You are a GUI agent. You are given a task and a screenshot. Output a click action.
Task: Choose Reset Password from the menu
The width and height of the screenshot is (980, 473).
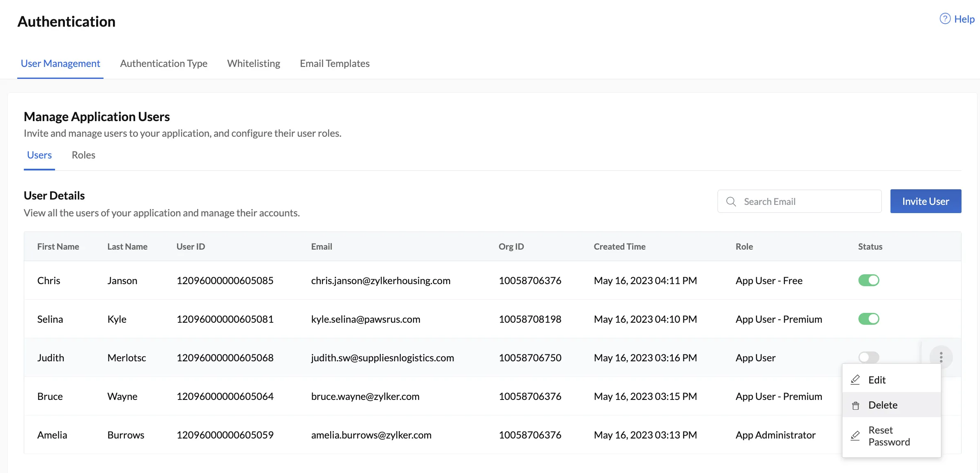(x=892, y=436)
